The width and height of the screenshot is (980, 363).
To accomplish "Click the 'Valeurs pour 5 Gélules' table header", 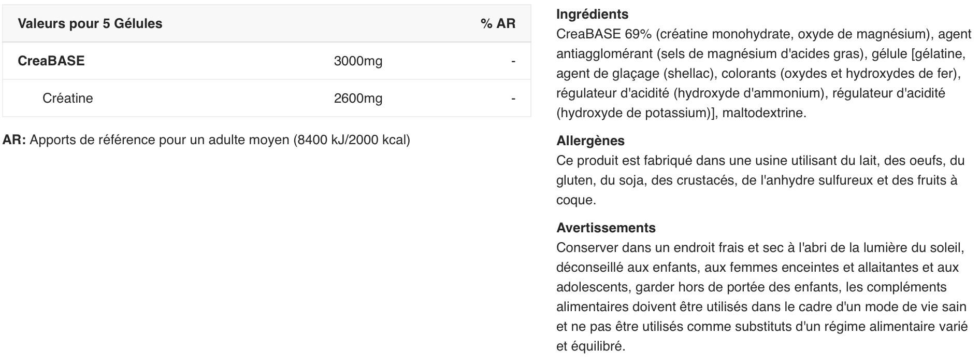I will point(90,24).
